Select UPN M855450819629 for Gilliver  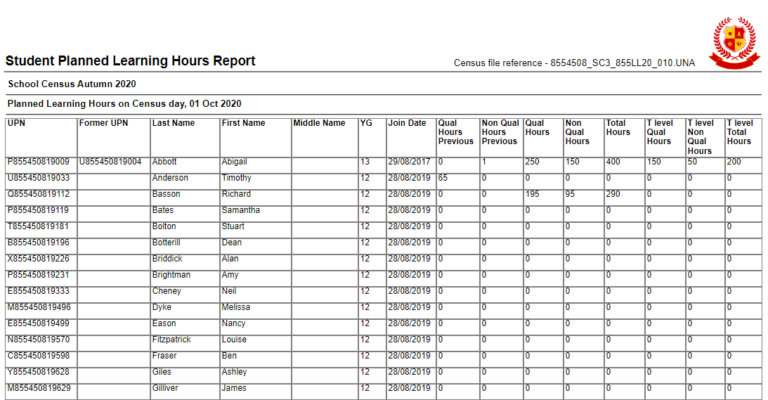click(38, 387)
